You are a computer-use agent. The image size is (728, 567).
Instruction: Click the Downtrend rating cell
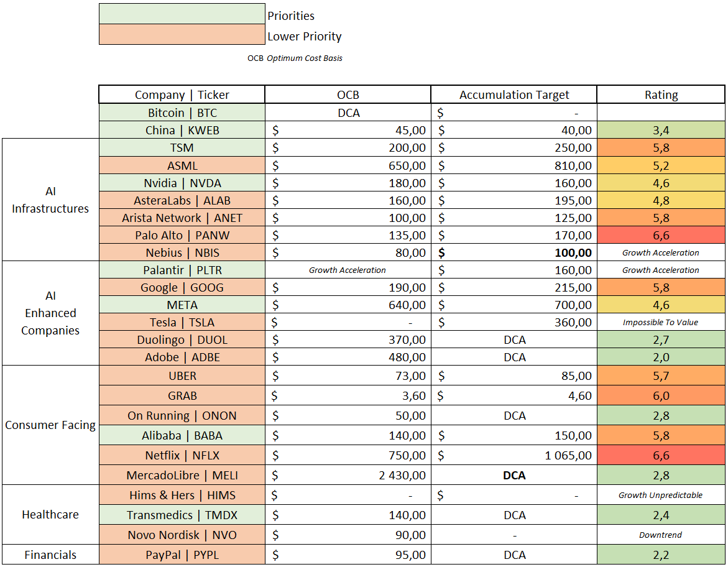tap(661, 535)
